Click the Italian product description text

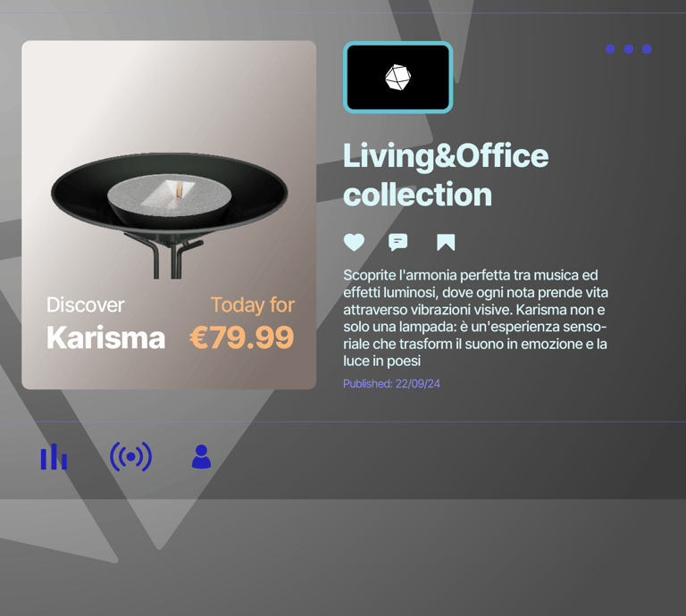(475, 318)
